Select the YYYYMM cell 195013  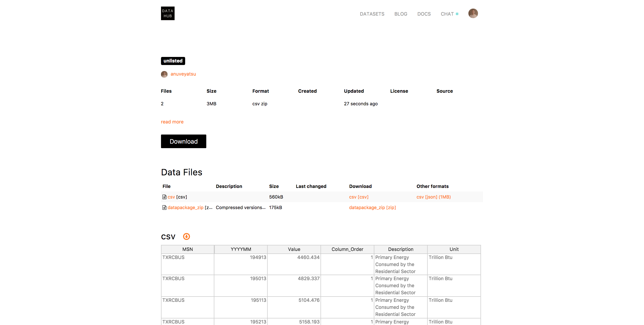coord(241,286)
